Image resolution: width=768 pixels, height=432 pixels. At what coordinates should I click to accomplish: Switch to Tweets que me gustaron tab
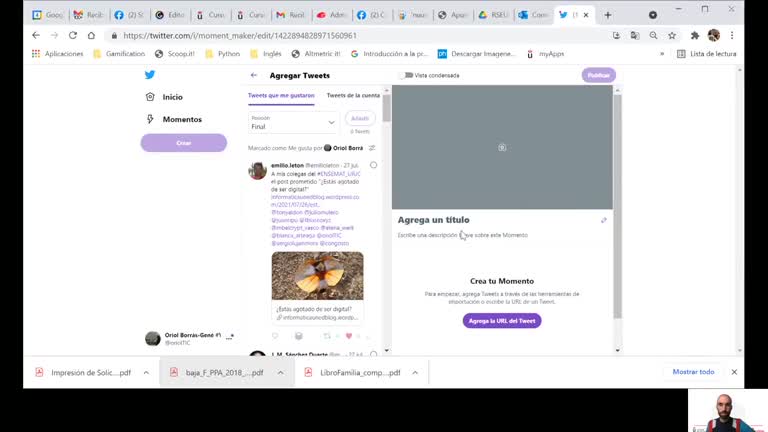pos(281,96)
